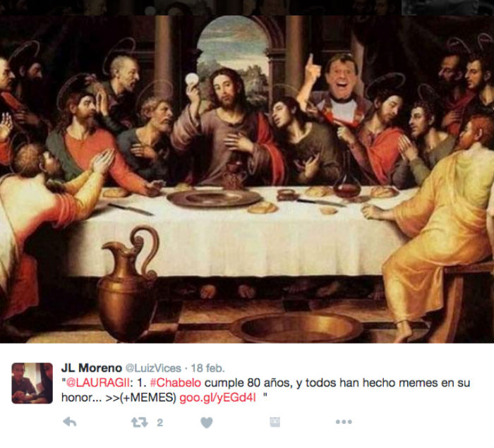Open the 18 feb. timestamp link
Screen dimensions: 494x448
(207, 368)
